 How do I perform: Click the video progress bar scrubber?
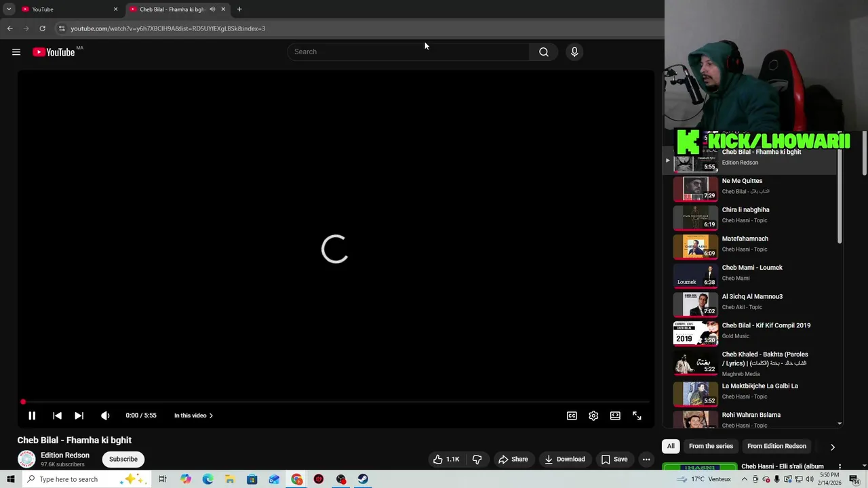tap(23, 402)
